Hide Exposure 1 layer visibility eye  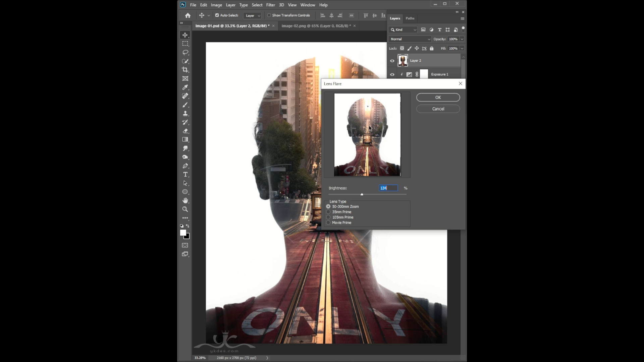(x=392, y=74)
